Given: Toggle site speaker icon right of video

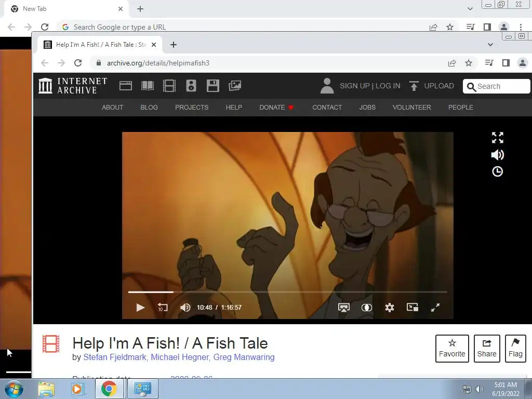Looking at the screenshot, I should 497,155.
